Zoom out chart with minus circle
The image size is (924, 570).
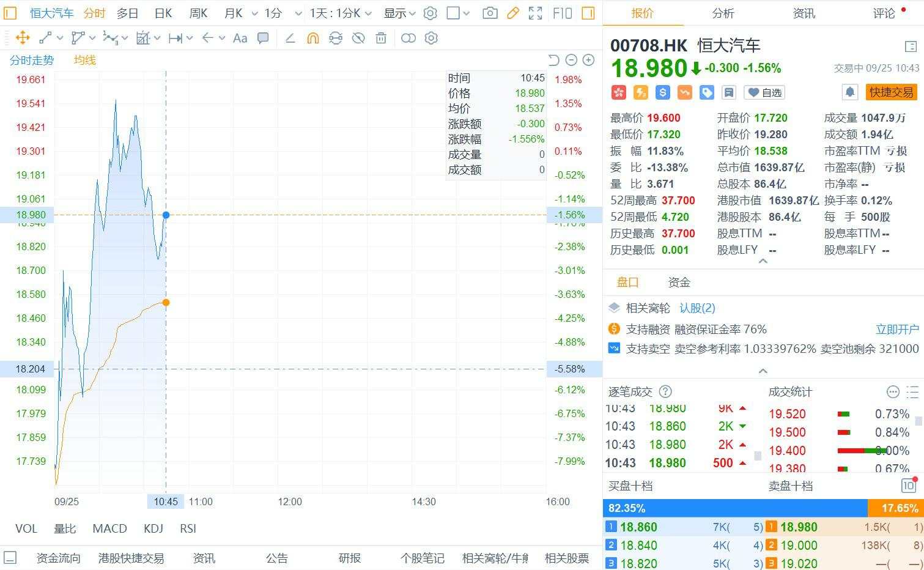tap(571, 60)
